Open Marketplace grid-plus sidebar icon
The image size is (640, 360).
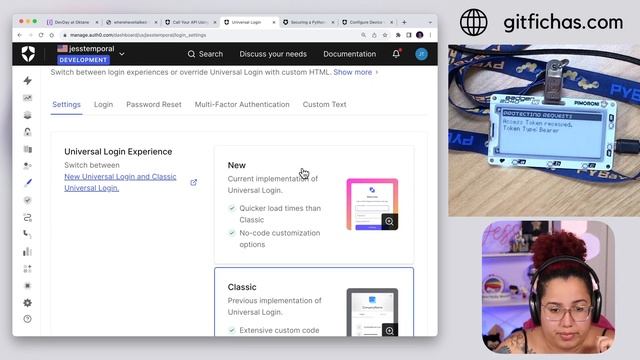click(x=27, y=269)
